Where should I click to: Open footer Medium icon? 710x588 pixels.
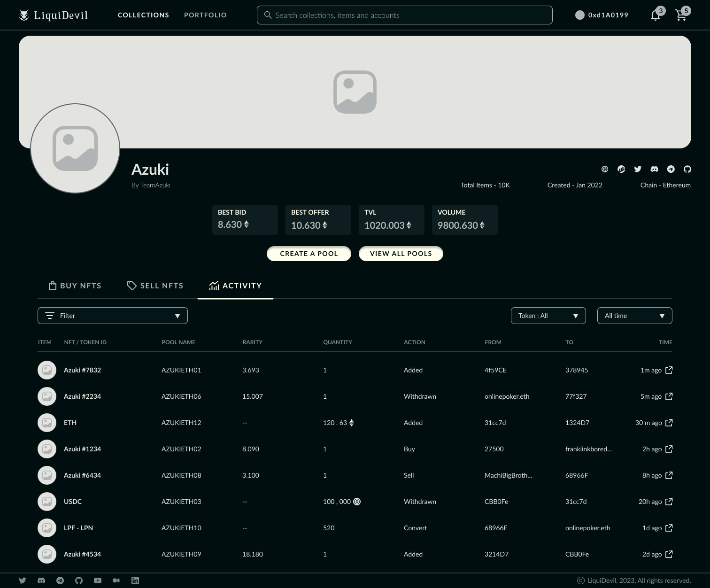116,580
